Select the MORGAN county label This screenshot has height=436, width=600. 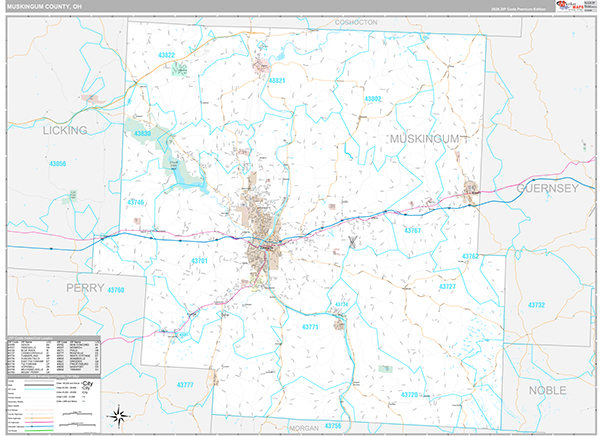tap(304, 428)
